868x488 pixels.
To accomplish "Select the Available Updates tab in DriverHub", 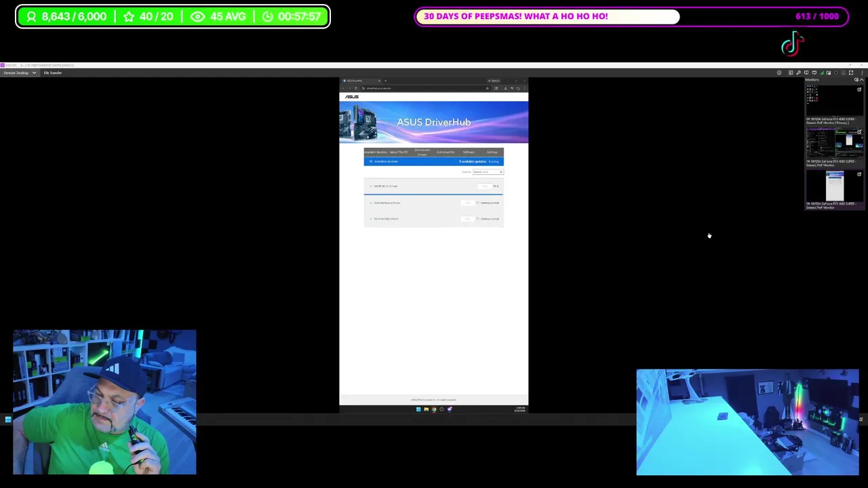I will point(376,152).
